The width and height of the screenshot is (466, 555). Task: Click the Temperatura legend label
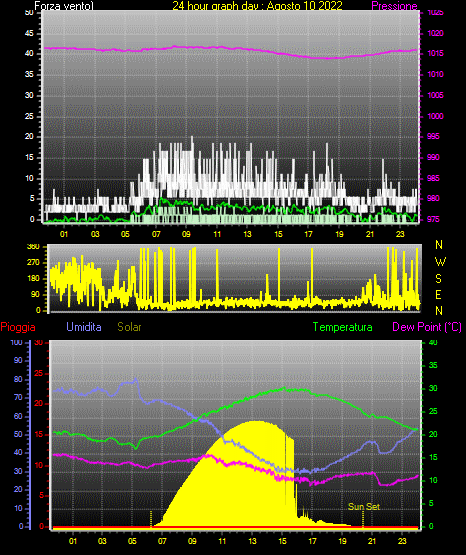343,327
